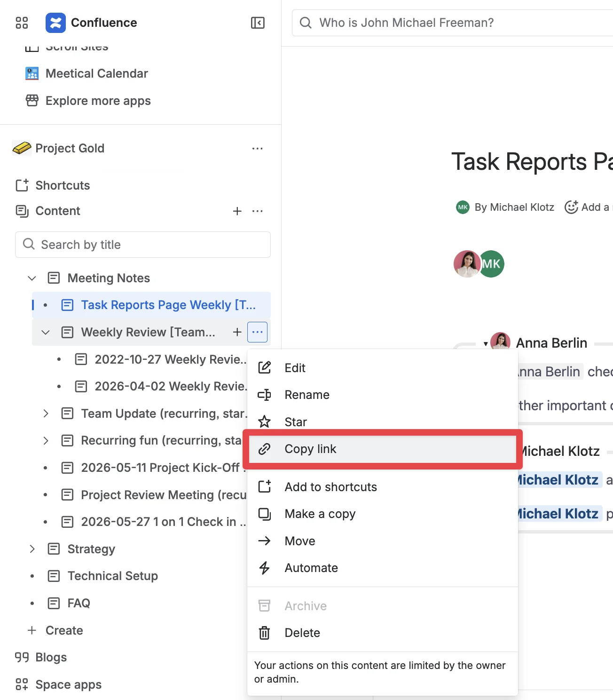Click the Meetical Calendar icon
This screenshot has height=700, width=613.
[32, 73]
